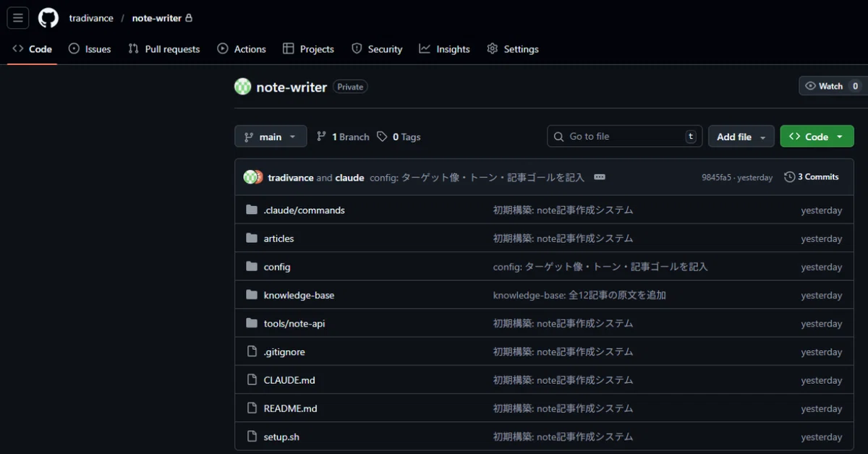This screenshot has height=454, width=868.
Task: Open the main branch selector dropdown
Action: [271, 137]
